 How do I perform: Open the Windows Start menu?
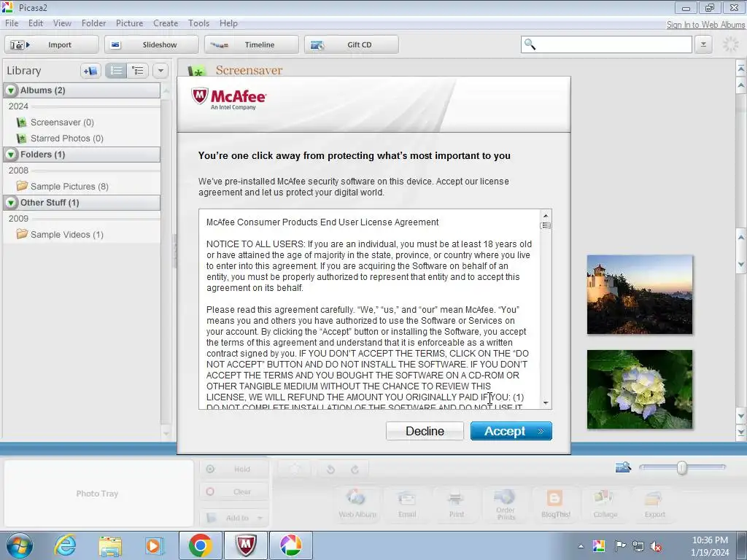20,545
